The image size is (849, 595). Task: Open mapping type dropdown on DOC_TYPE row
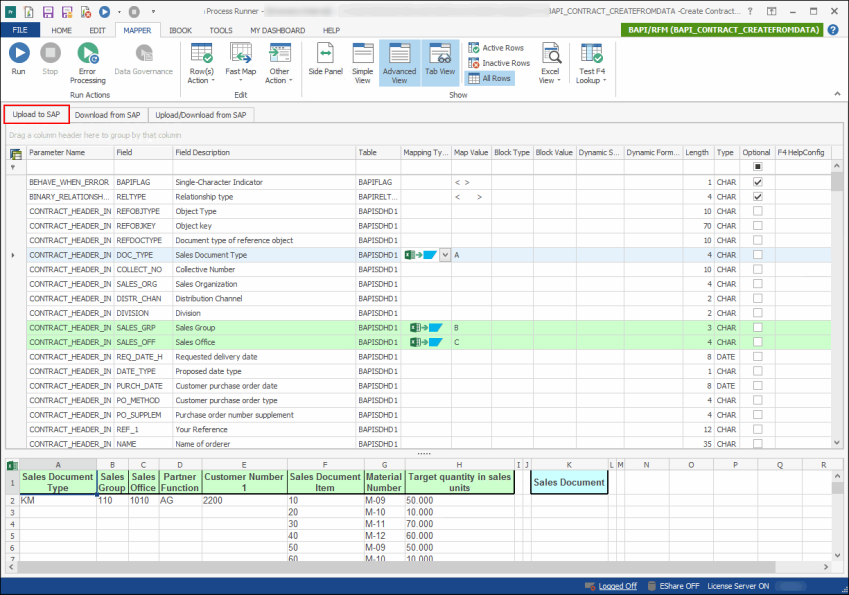(445, 254)
